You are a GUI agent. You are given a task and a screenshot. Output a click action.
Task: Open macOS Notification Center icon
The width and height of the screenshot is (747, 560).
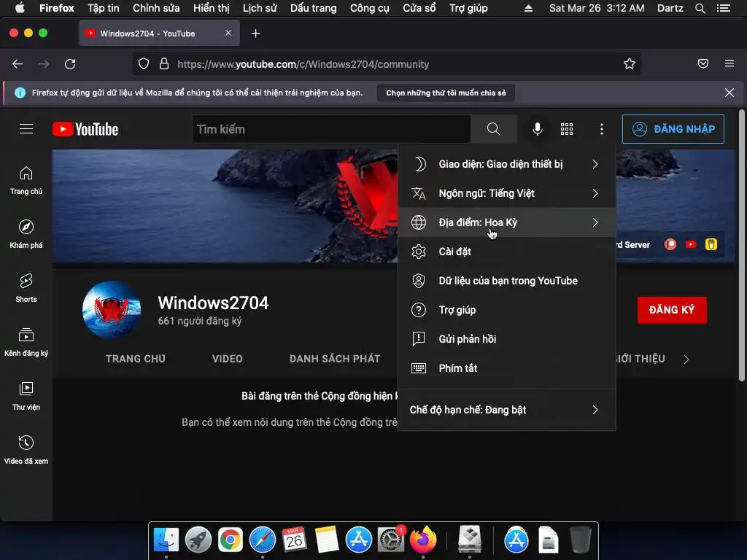[723, 8]
